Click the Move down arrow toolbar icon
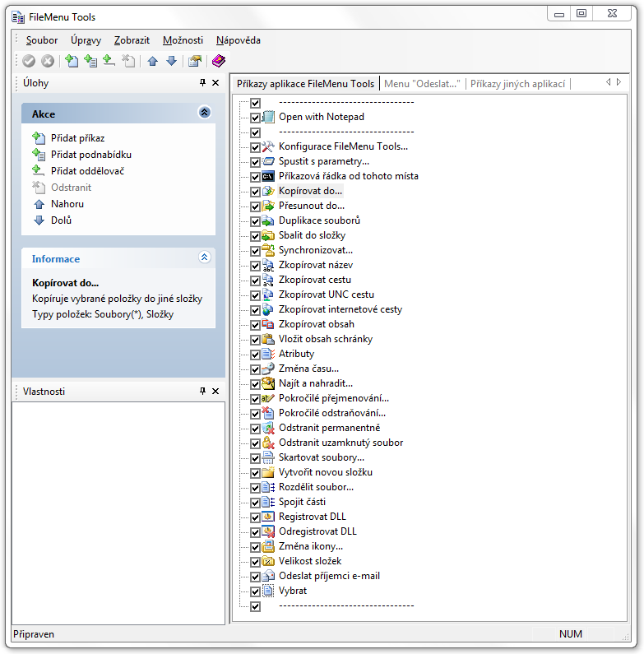The image size is (644, 654). click(x=171, y=62)
